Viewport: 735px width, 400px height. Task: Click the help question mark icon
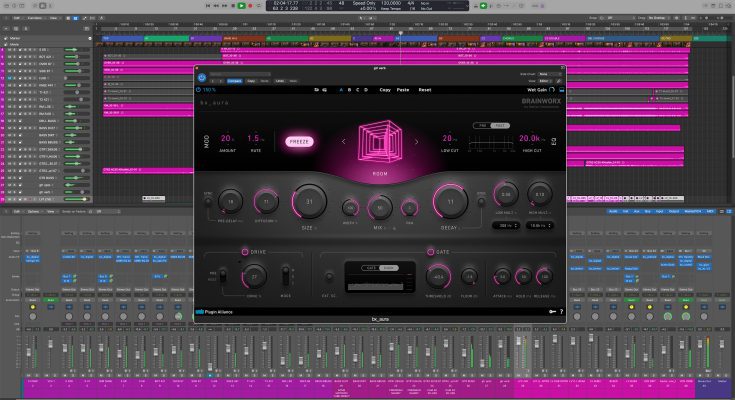[561, 312]
